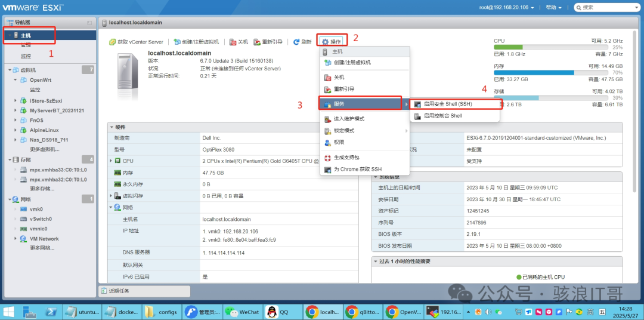Click 创建/注册虚拟机 in the toolbar
Screen dimensions: 644x320
tap(196, 42)
